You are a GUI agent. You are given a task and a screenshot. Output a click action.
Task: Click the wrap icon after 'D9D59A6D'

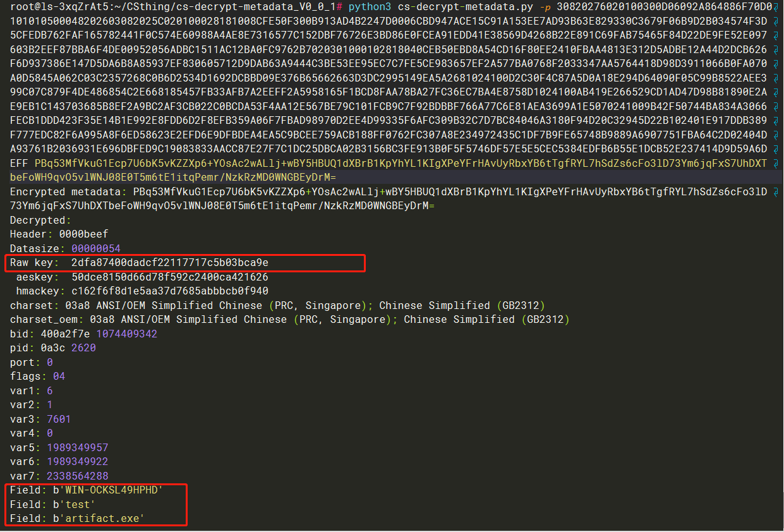(x=777, y=149)
